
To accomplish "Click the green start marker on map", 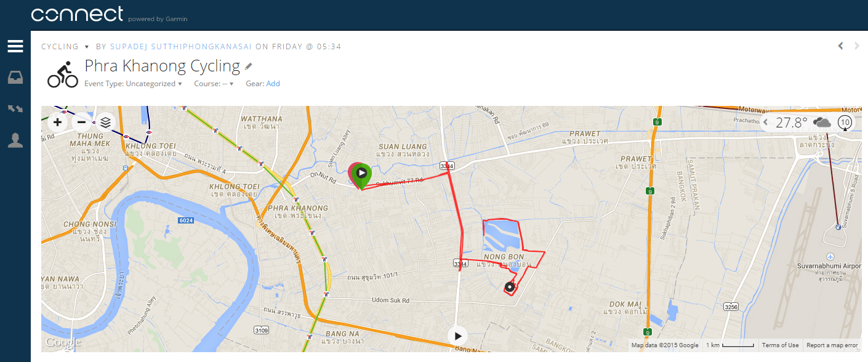I will tap(361, 174).
